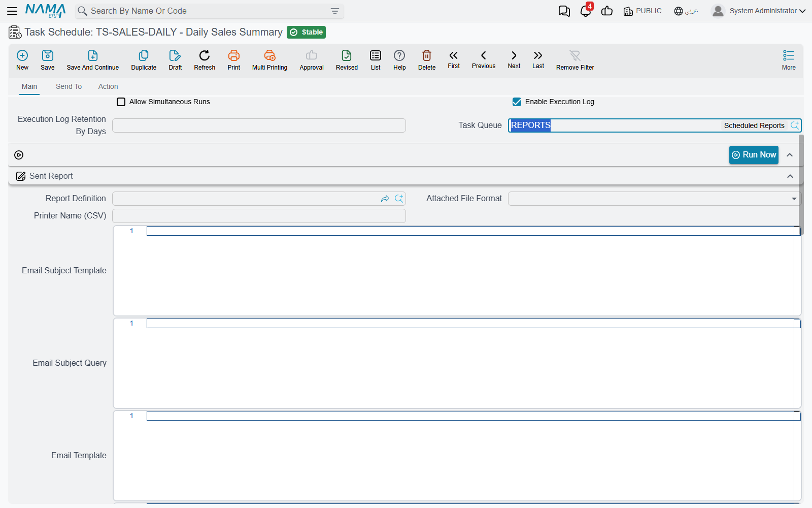Open search filter options icon
The height and width of the screenshot is (508, 812).
click(x=335, y=11)
